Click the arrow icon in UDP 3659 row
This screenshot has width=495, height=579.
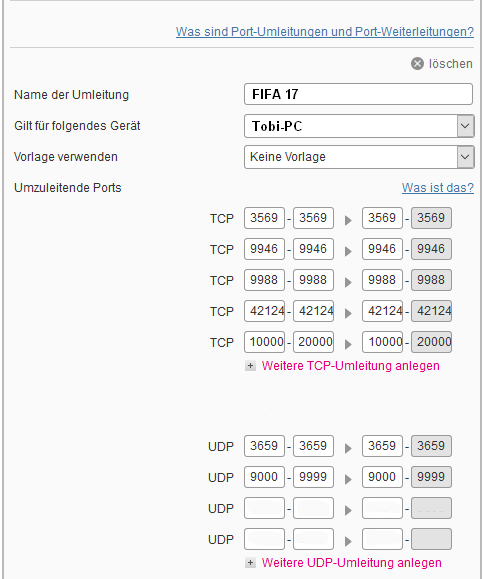coord(348,449)
